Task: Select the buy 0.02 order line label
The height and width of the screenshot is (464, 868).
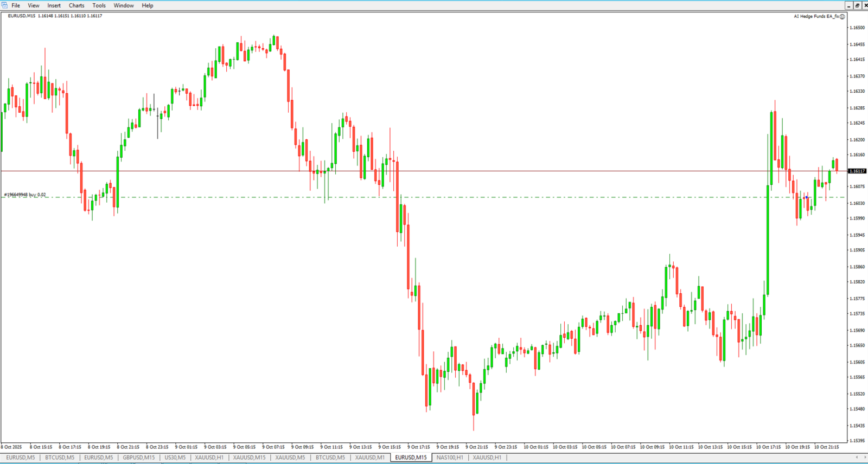Action: (25, 195)
